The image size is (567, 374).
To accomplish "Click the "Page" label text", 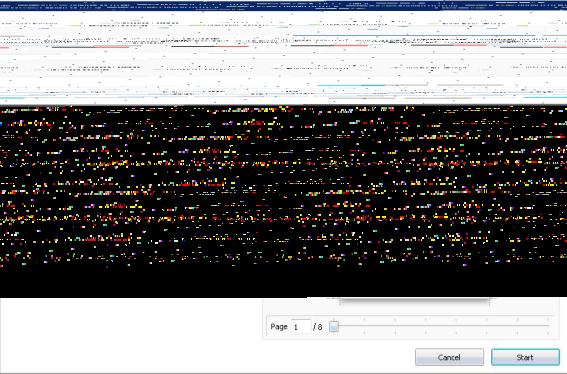I will click(279, 327).
